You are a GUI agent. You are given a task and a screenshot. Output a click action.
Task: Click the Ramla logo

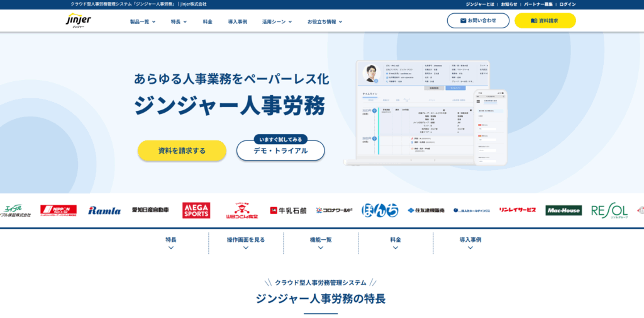click(x=104, y=210)
